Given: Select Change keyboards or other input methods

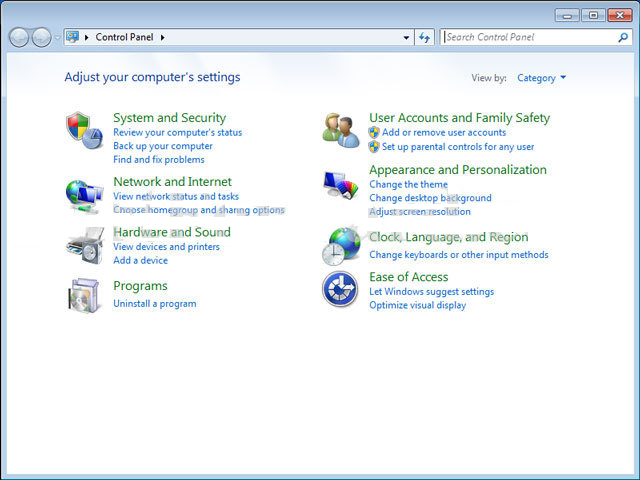Looking at the screenshot, I should point(459,254).
